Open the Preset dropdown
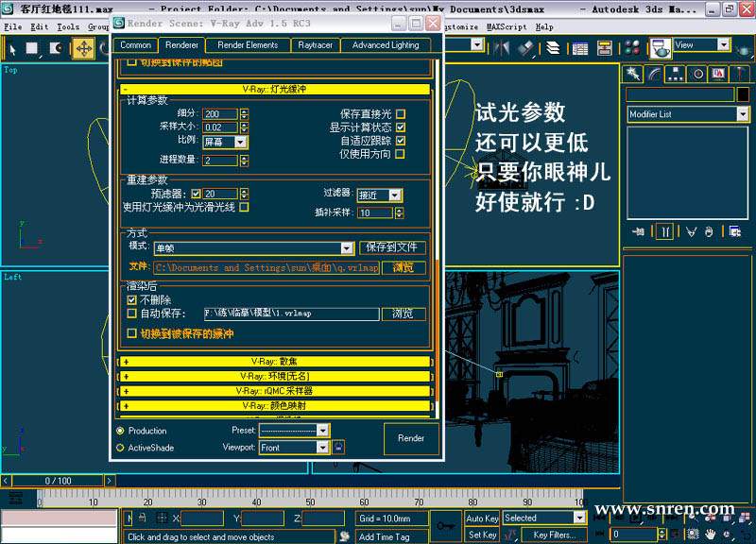The width and height of the screenshot is (756, 544). [x=294, y=430]
